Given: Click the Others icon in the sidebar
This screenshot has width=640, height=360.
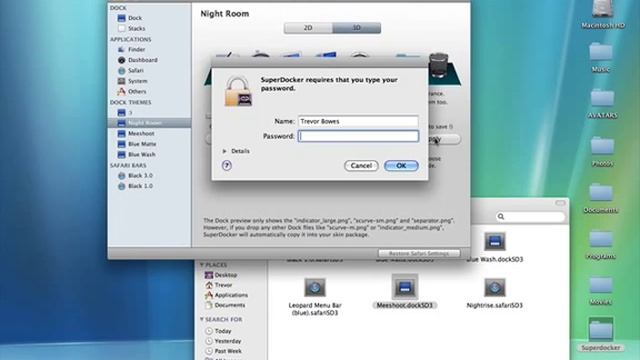Looking at the screenshot, I should tap(121, 92).
